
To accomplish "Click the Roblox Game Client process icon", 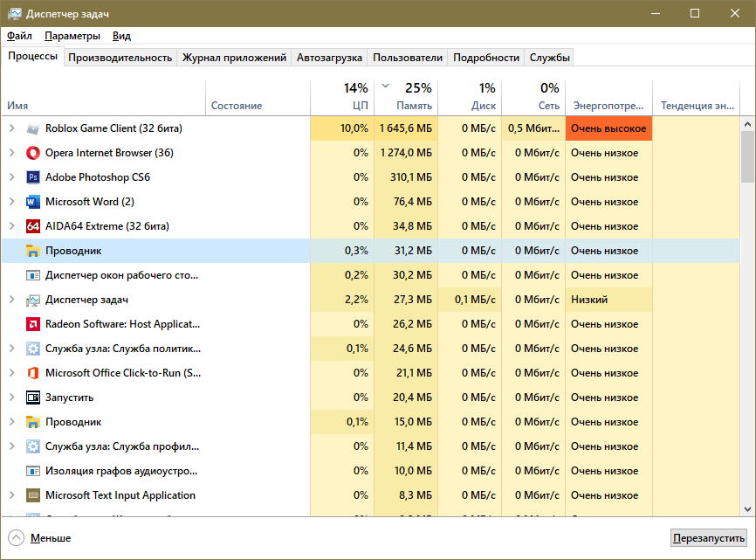I will tap(33, 128).
